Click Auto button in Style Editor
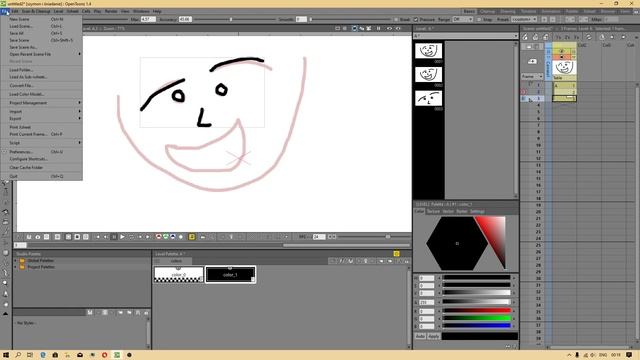This screenshot has width=640, height=360. (x=420, y=336)
